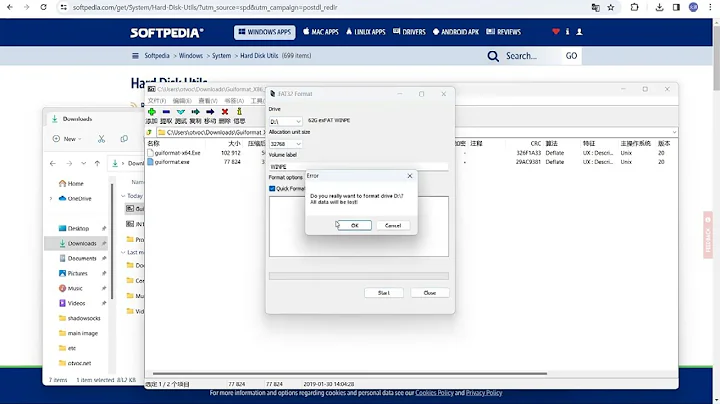Click 7-Zip horizontal scrollbar
720x404 pixels.
pos(350,374)
